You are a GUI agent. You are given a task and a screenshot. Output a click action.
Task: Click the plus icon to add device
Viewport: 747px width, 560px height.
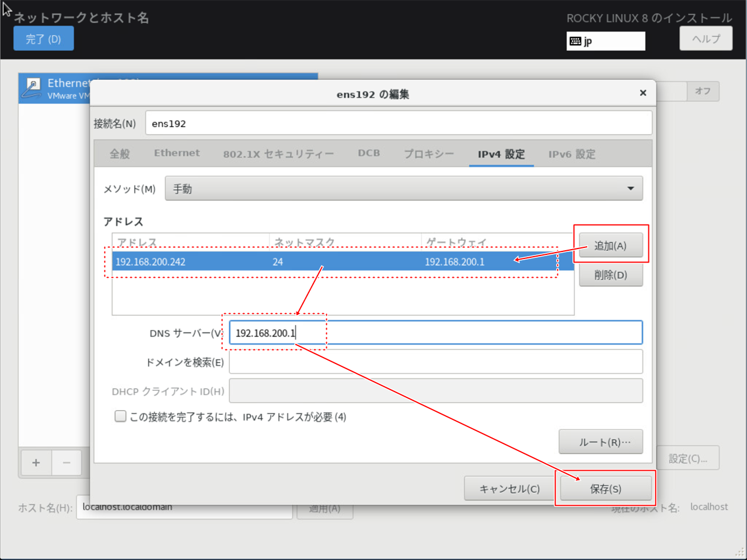tap(36, 463)
